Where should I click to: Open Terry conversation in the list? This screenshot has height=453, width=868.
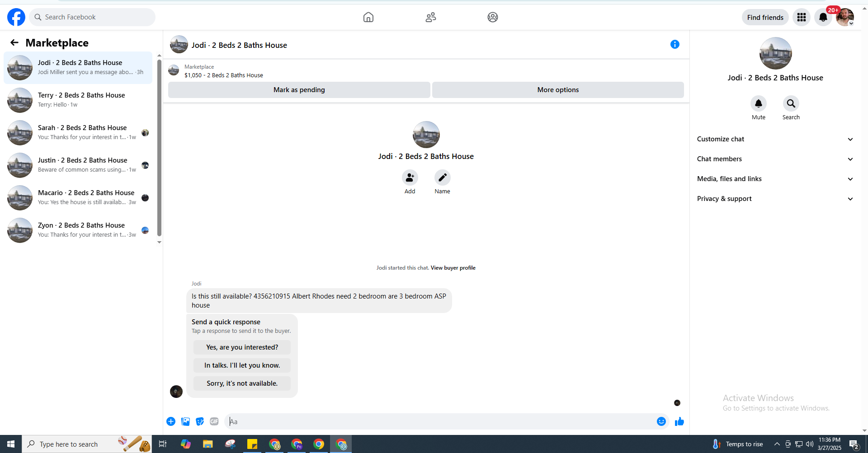(x=78, y=100)
